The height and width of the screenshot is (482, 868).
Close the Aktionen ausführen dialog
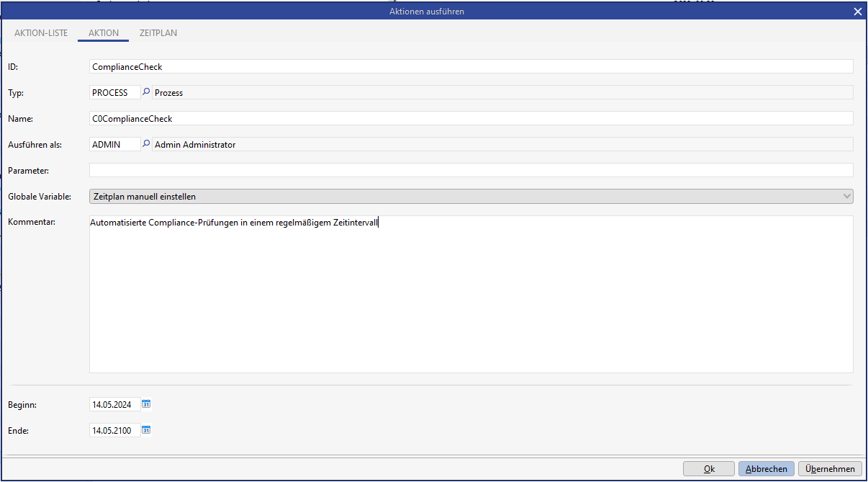(x=857, y=12)
